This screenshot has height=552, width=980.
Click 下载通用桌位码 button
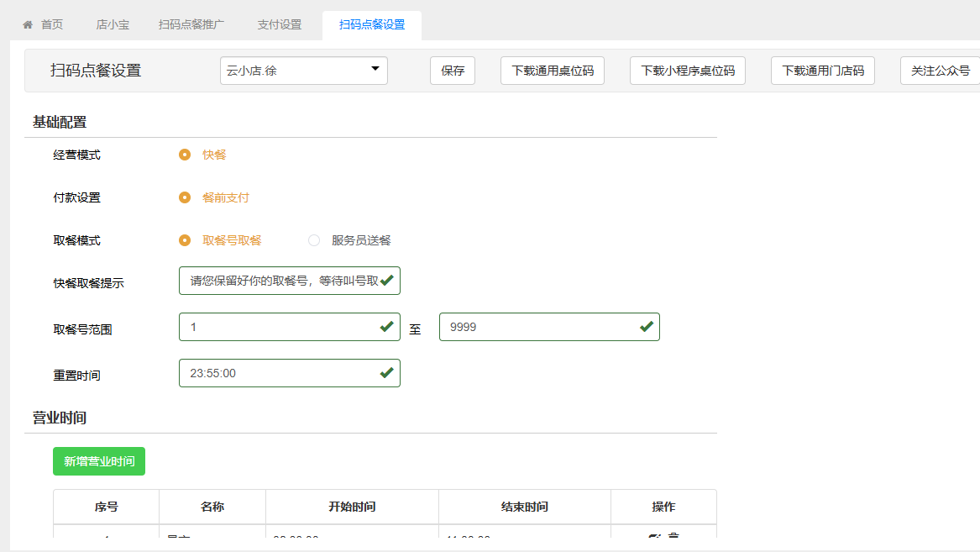point(552,71)
